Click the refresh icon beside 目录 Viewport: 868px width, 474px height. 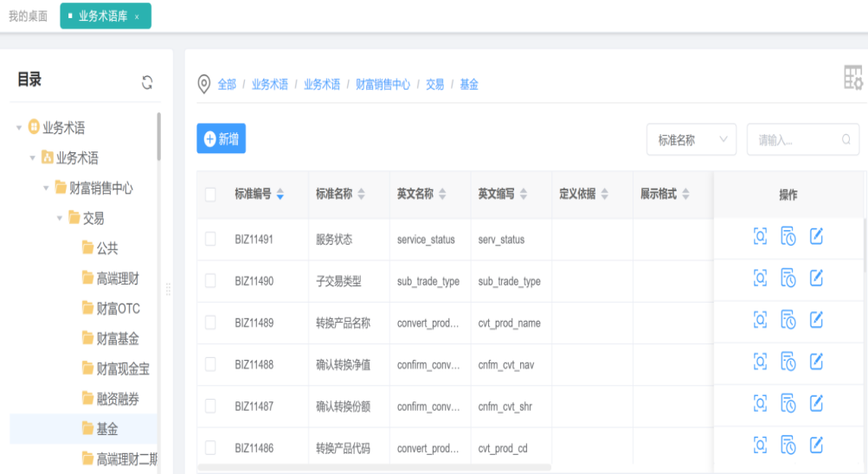coord(147,82)
